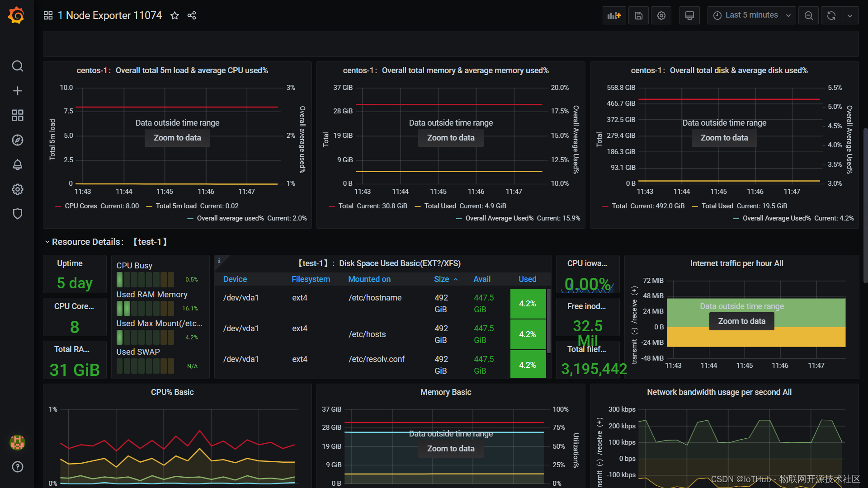Open the sidebar Search icon

17,66
